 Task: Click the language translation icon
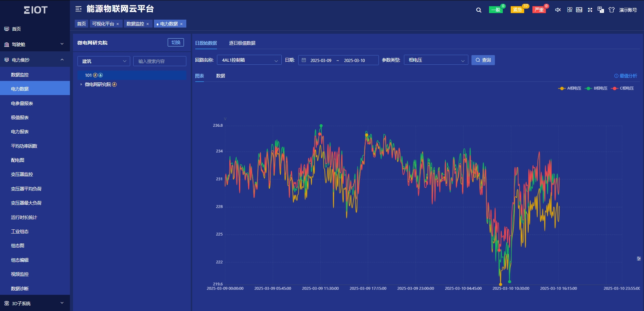point(601,10)
